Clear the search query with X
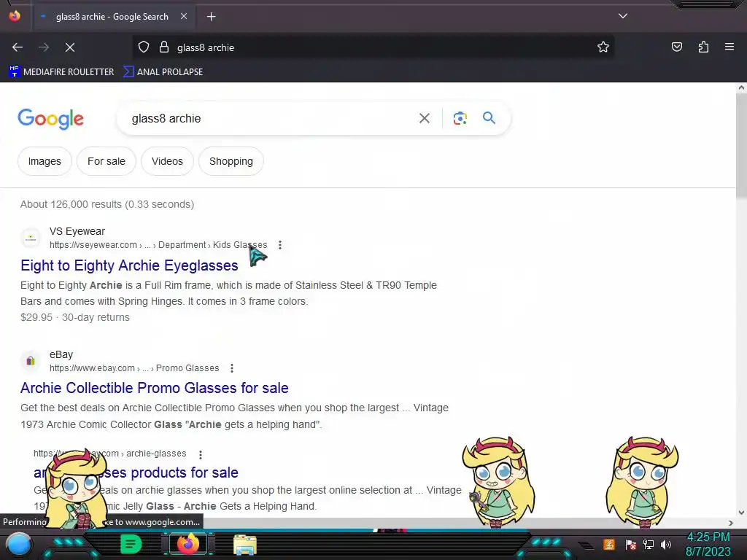Image resolution: width=747 pixels, height=560 pixels. 425,118
